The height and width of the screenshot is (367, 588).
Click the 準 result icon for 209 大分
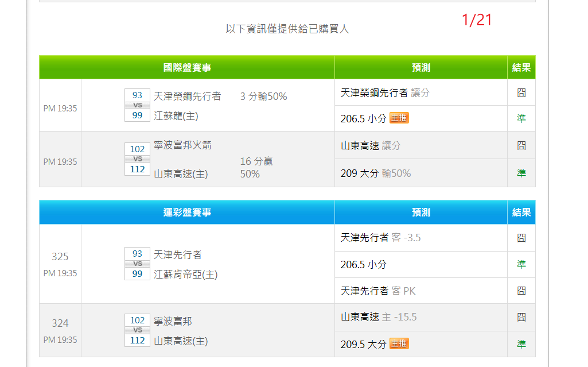[521, 173]
